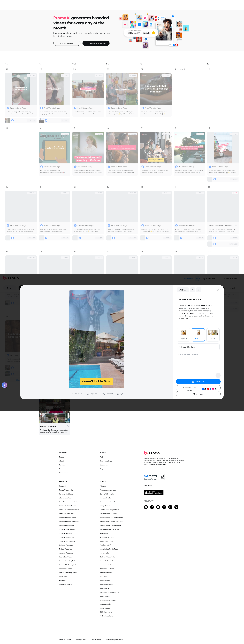Open the Automate Promo dropdown

(x=231, y=279)
